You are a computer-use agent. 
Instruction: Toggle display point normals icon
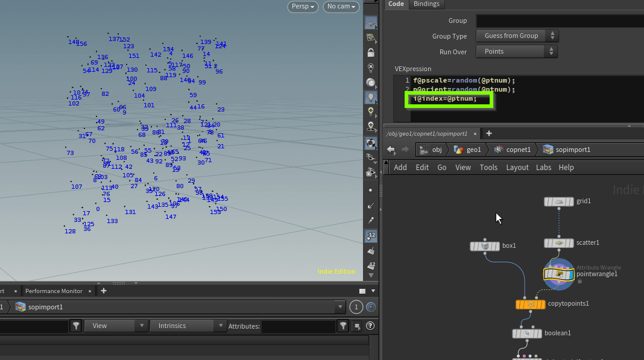[371, 205]
